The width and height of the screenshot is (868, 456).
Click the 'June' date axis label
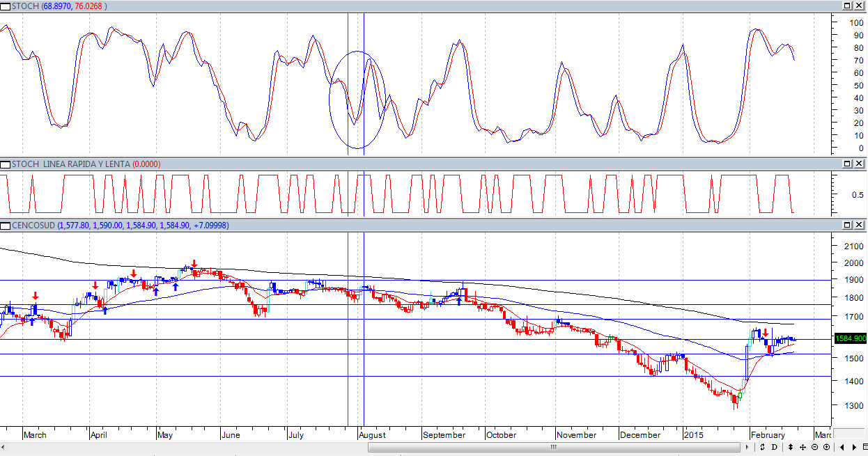point(231,435)
